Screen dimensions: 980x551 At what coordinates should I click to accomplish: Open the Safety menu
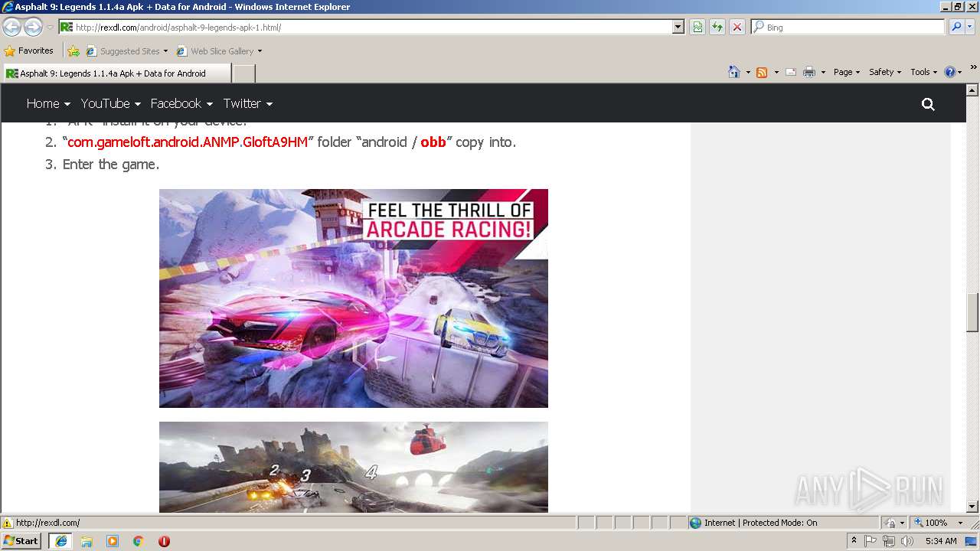pyautogui.click(x=885, y=72)
